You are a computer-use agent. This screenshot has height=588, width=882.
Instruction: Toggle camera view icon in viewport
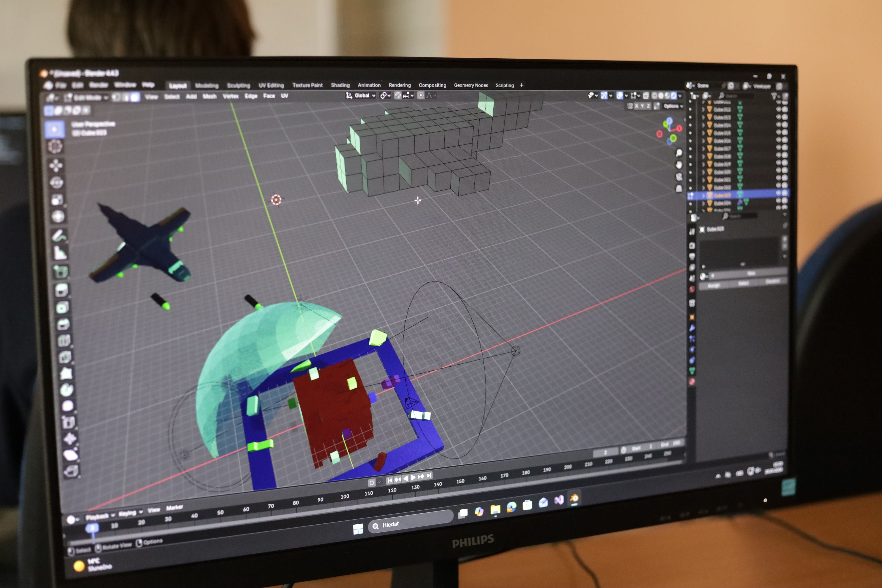pos(679,177)
